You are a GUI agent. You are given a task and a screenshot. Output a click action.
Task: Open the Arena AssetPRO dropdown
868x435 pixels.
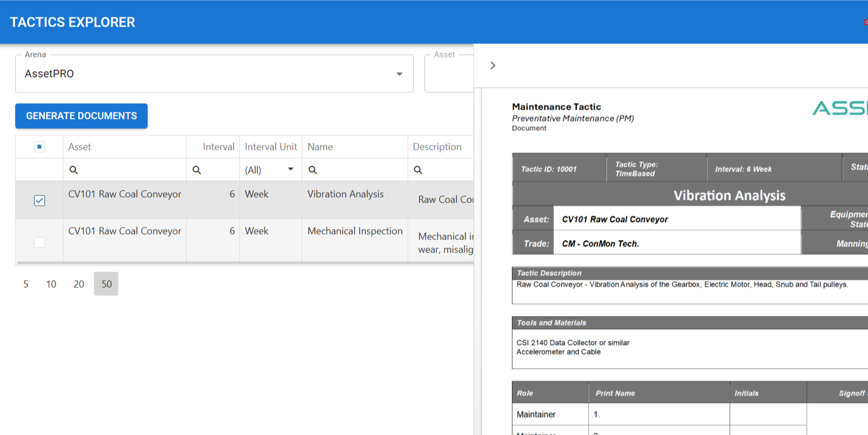coord(214,73)
